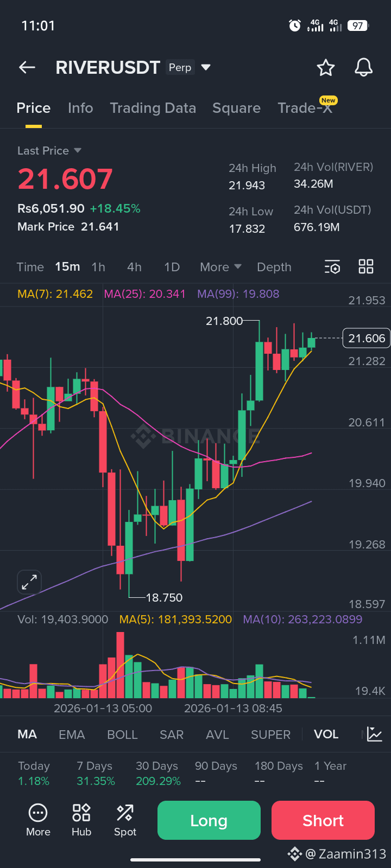Image resolution: width=391 pixels, height=868 pixels.
Task: Expand chart to fullscreen
Action: pos(29,582)
